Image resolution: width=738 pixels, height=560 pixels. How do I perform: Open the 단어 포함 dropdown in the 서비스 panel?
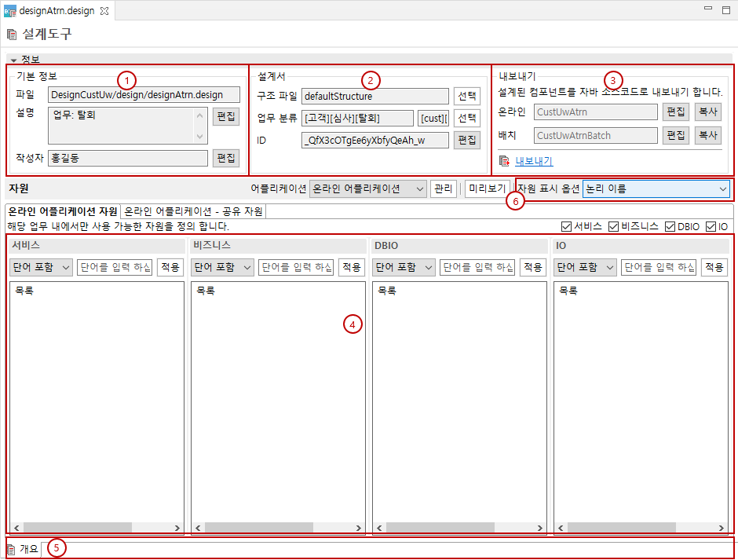pyautogui.click(x=39, y=266)
